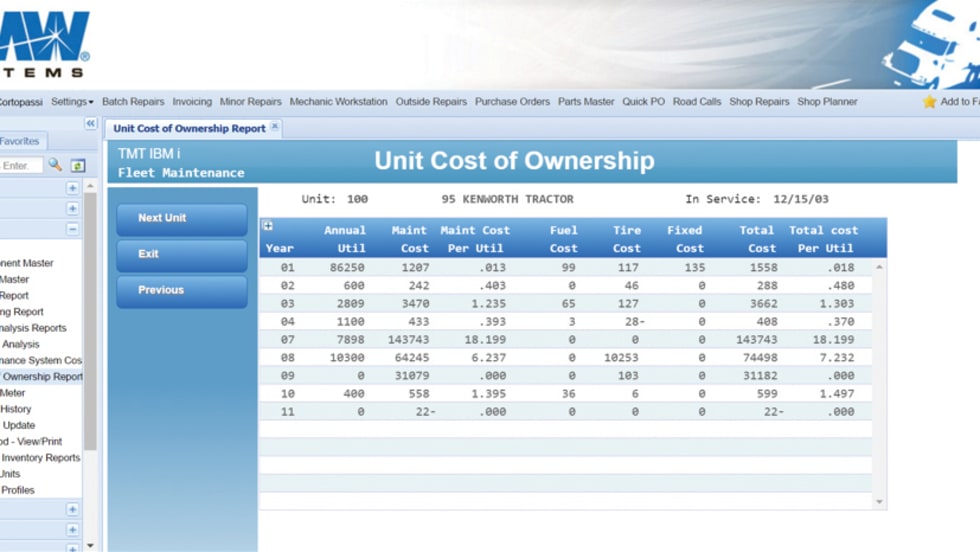This screenshot has width=980, height=552.
Task: Click the green refresh icon beside search
Action: tap(77, 165)
